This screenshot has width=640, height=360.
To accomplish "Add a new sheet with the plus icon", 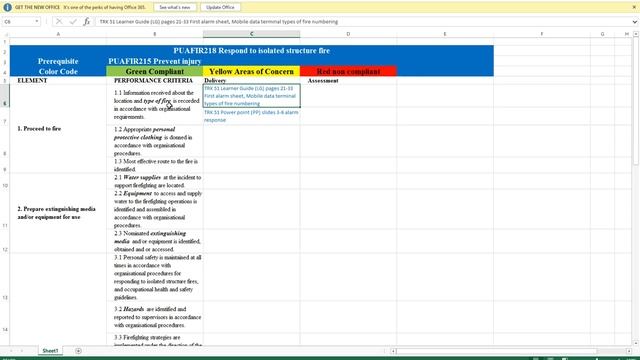I will click(78, 351).
